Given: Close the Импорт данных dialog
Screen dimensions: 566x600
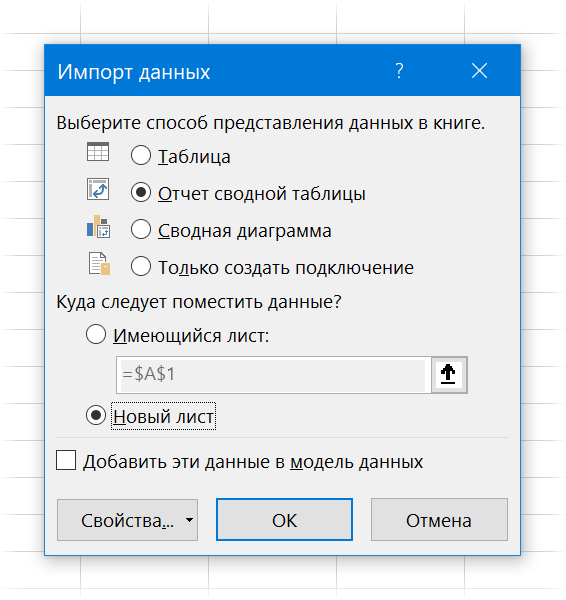Looking at the screenshot, I should coord(479,71).
